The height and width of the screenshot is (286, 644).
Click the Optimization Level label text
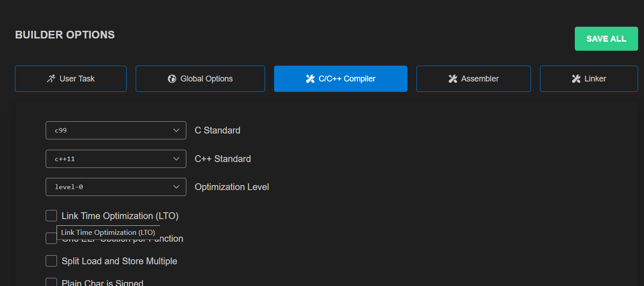[232, 187]
